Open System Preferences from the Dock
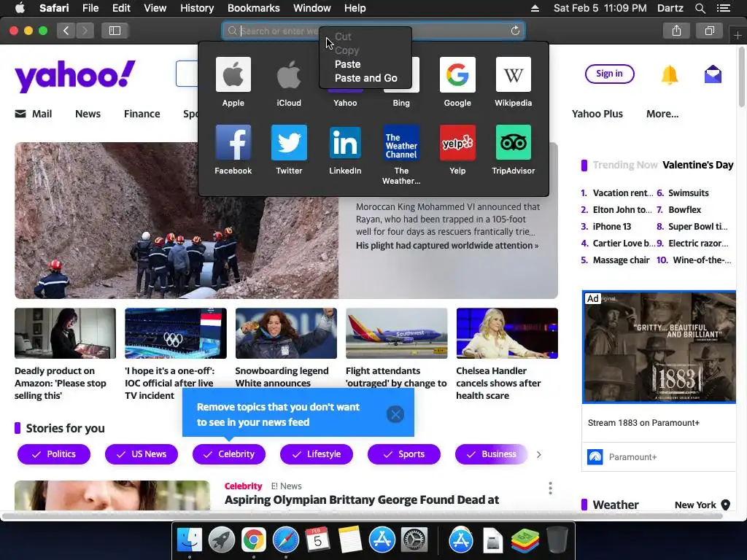Image resolution: width=747 pixels, height=560 pixels. 414,540
